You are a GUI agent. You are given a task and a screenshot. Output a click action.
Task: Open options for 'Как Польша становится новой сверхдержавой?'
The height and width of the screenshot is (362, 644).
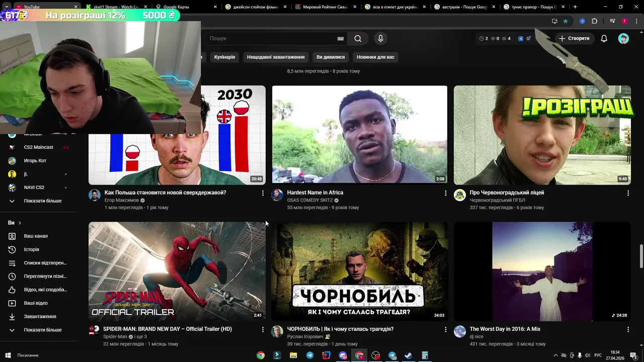click(263, 193)
